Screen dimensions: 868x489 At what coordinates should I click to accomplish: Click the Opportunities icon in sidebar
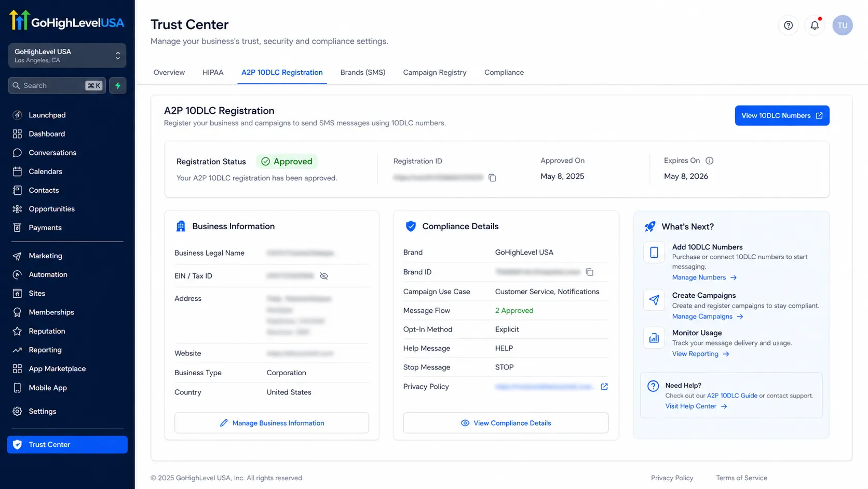17,209
